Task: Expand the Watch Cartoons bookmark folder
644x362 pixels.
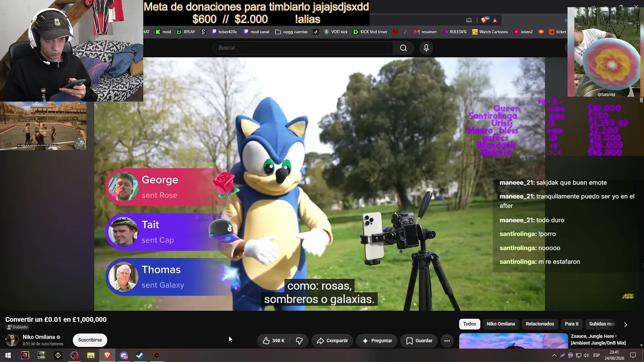Action: (x=490, y=32)
